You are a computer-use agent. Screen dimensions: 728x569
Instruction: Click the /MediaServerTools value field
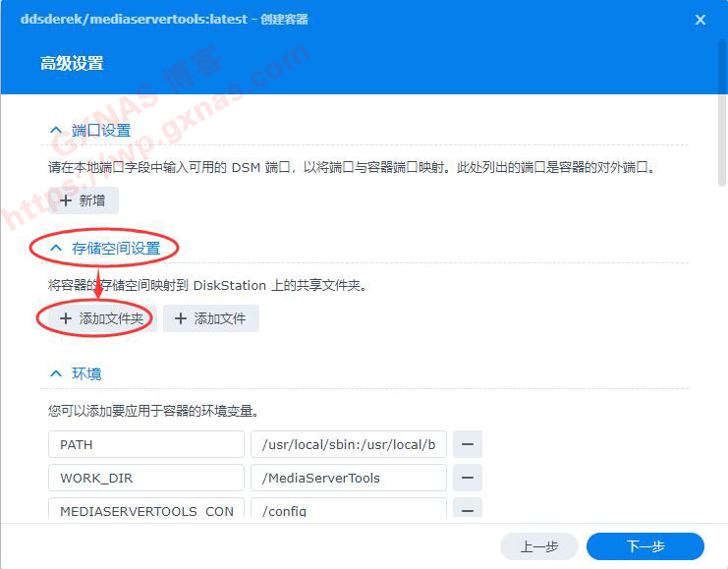[348, 479]
